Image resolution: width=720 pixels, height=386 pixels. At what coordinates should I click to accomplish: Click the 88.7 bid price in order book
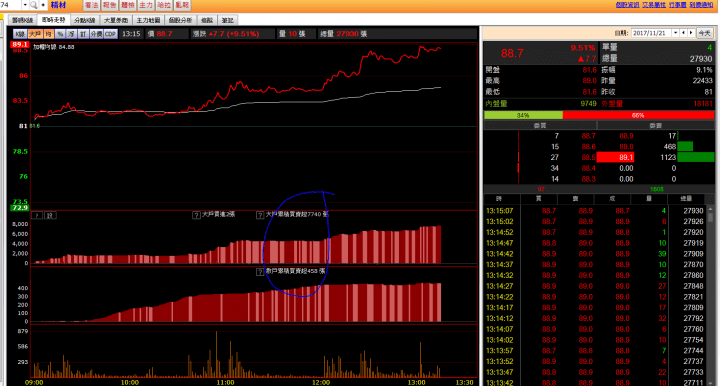[588, 136]
